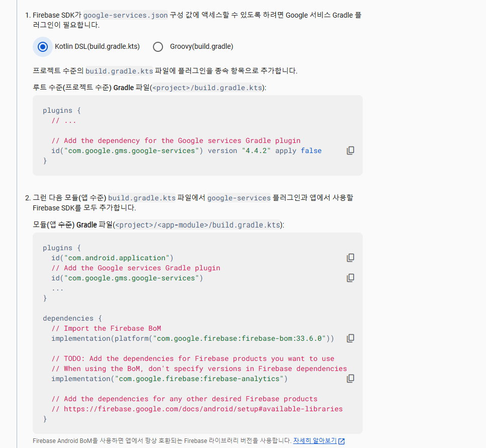
Task: Click the external link icon after 자세히 알아보기
Action: pyautogui.click(x=342, y=441)
